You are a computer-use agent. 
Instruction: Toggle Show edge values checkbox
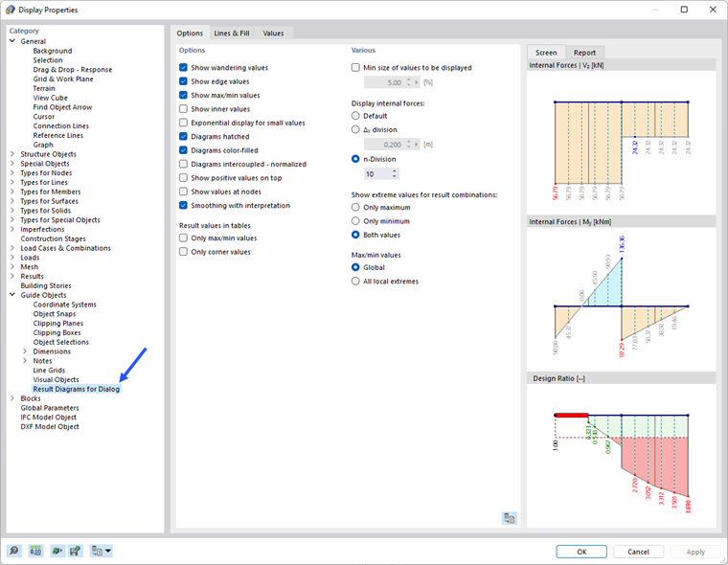click(183, 81)
